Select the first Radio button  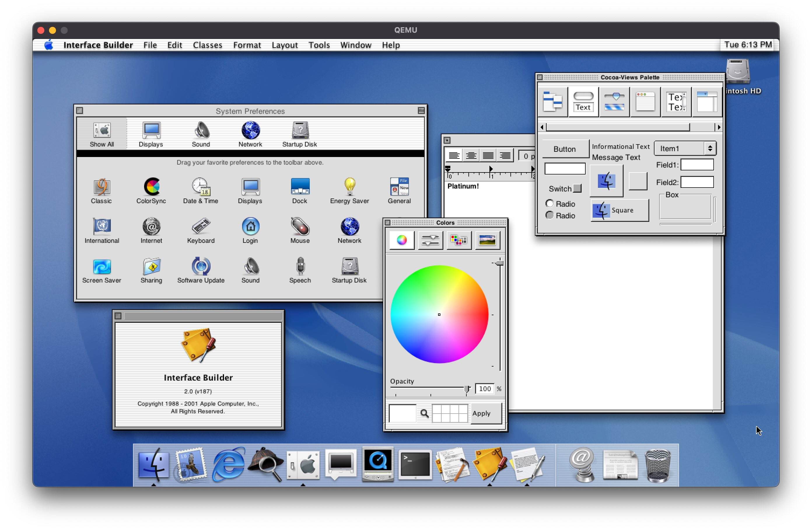coord(549,203)
